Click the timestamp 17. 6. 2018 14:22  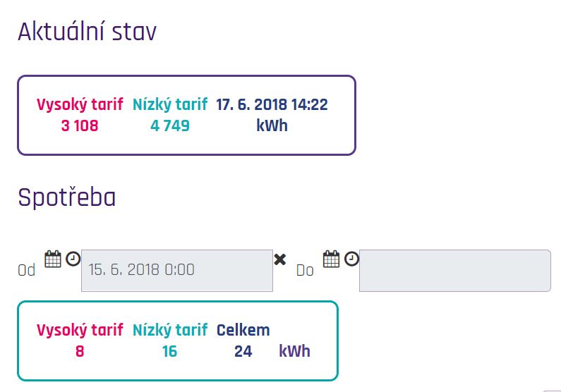click(x=272, y=105)
